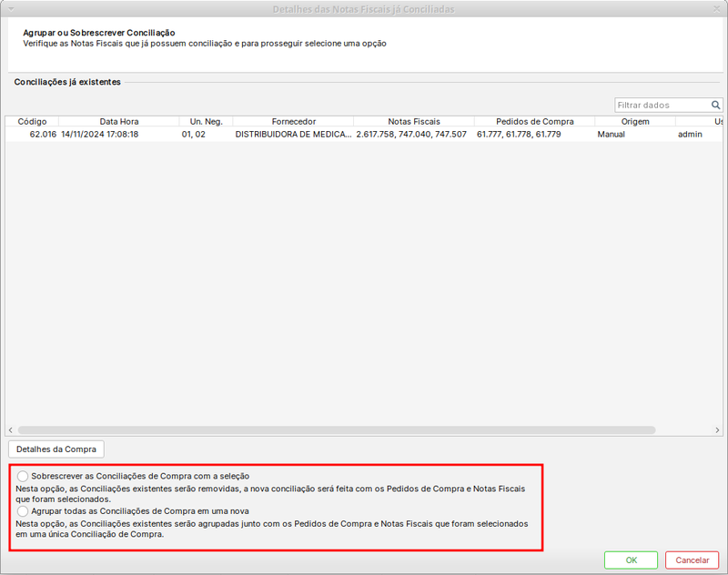
Task: Click the horizontal scrollbar thumb below the table
Action: point(337,429)
